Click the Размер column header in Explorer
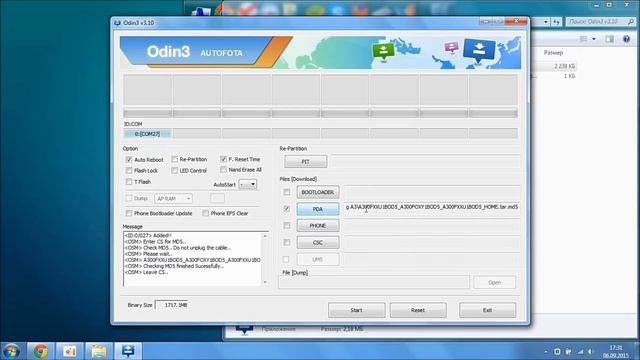The width and height of the screenshot is (640, 360). [x=553, y=53]
